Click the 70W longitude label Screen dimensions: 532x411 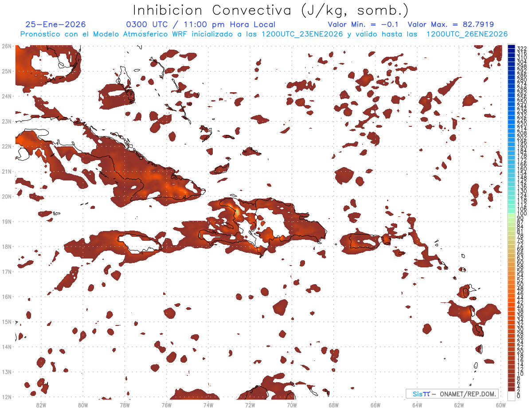(x=292, y=405)
